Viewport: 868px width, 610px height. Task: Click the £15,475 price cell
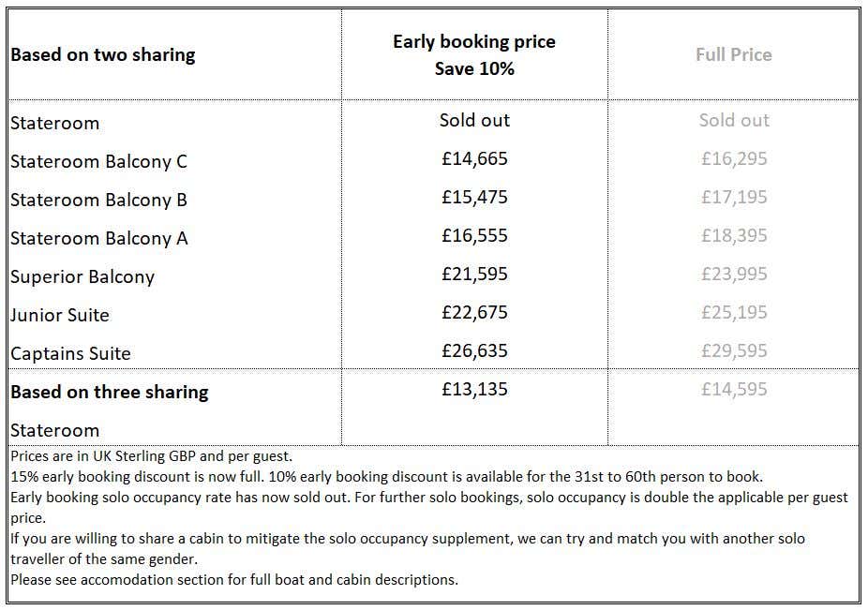pyautogui.click(x=474, y=197)
